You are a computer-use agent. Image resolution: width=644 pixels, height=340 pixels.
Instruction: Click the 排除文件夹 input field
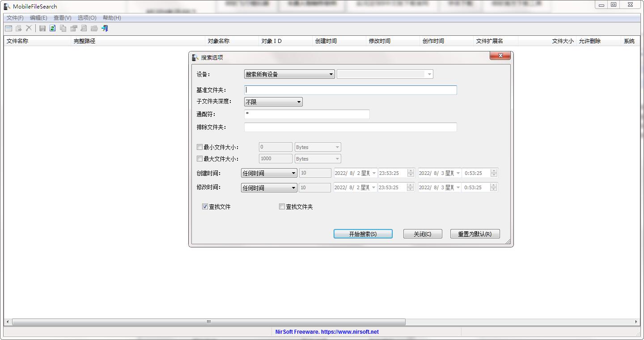pos(351,127)
